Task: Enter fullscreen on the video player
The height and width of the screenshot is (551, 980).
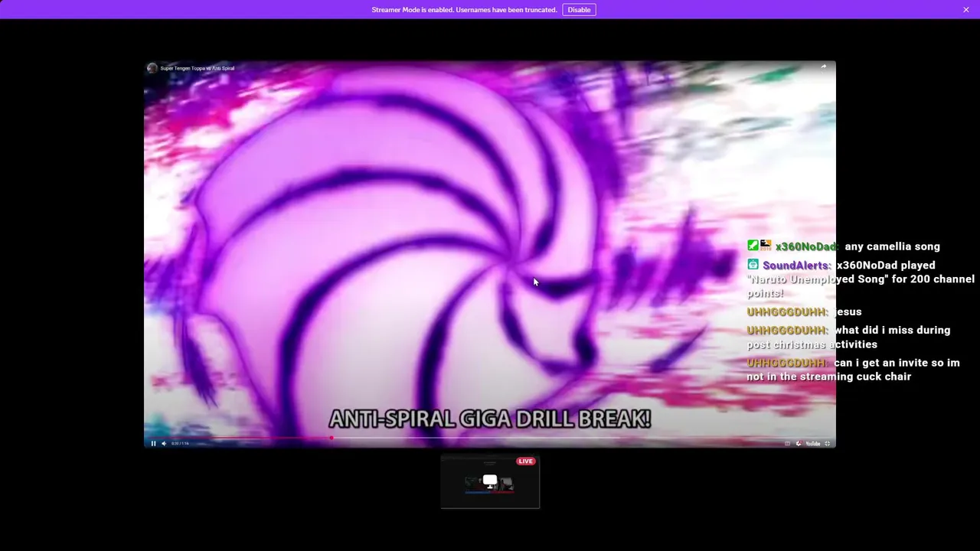Action: (828, 443)
